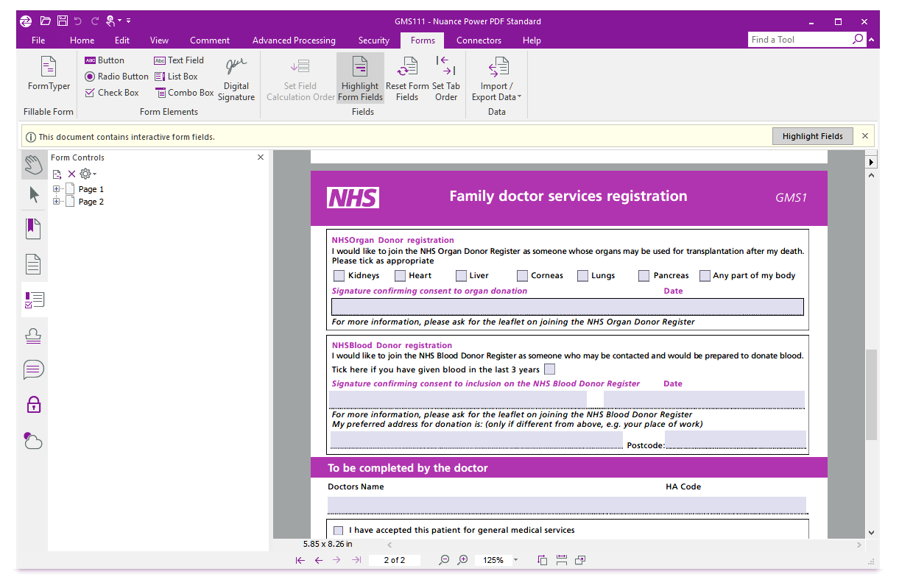Click the vertical scrollbar thumb of document
This screenshot has width=899, height=588.
(x=871, y=394)
